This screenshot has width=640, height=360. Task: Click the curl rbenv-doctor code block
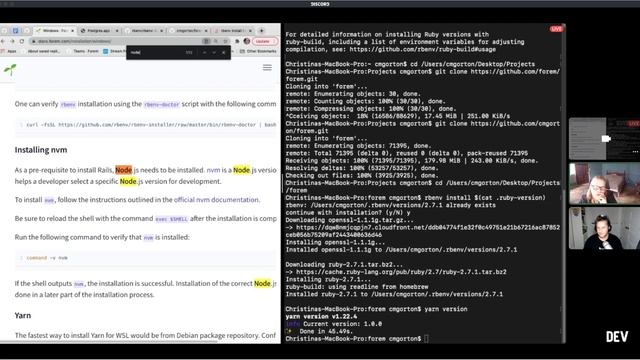click(x=146, y=125)
